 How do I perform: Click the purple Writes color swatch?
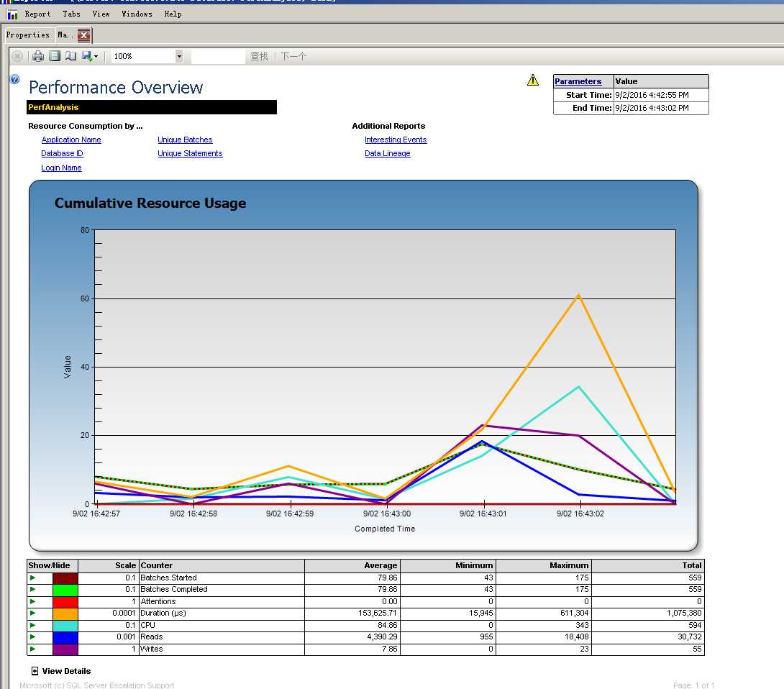65,649
